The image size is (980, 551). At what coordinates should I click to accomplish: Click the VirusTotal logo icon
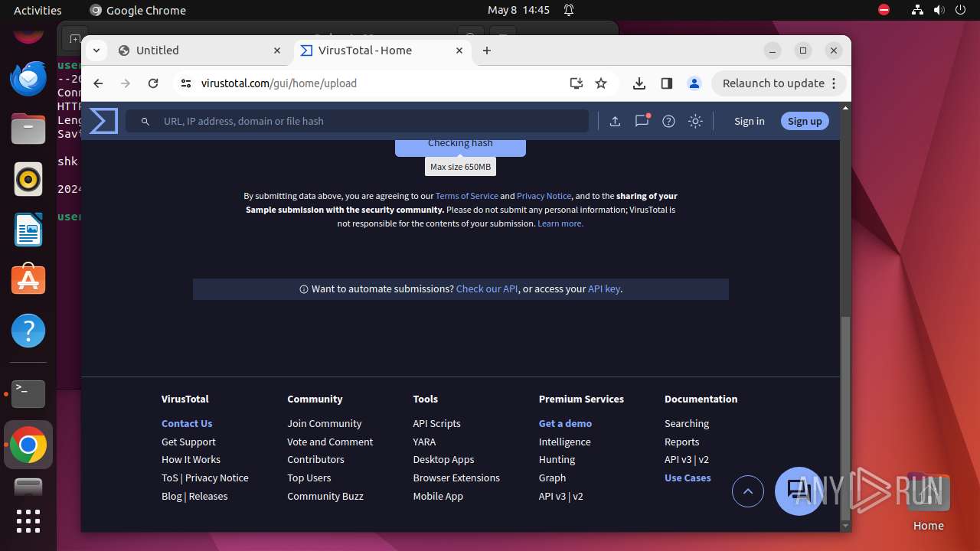(103, 121)
